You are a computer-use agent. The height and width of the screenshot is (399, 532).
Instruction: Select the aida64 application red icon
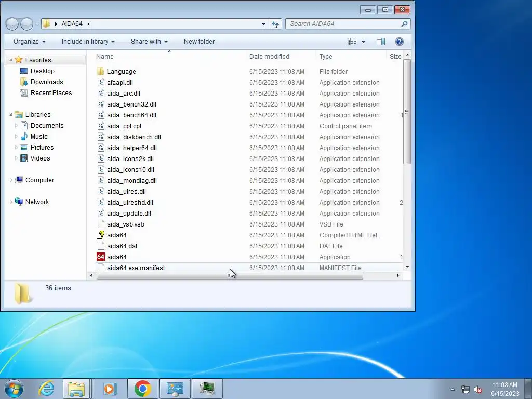(100, 257)
